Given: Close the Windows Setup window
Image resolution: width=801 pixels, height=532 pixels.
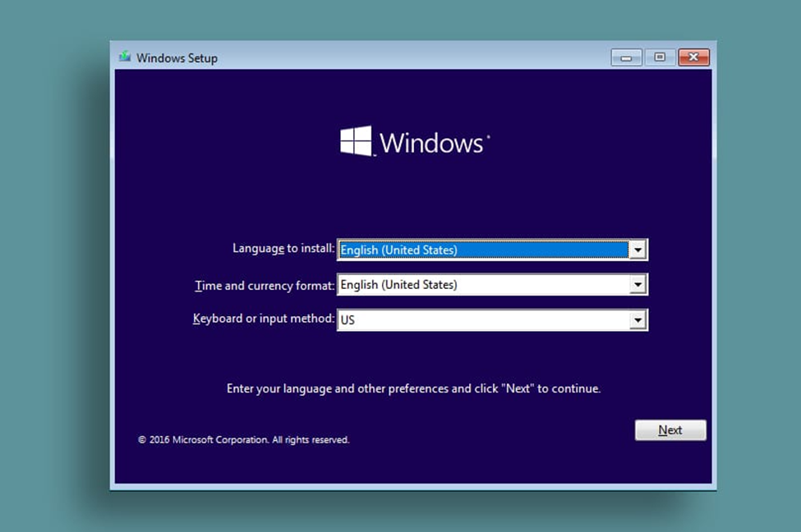Looking at the screenshot, I should tap(693, 57).
